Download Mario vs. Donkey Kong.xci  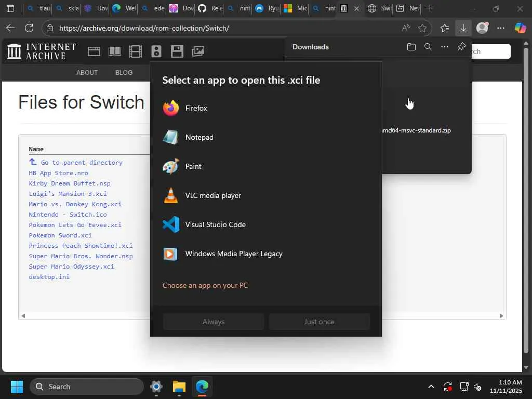75,204
